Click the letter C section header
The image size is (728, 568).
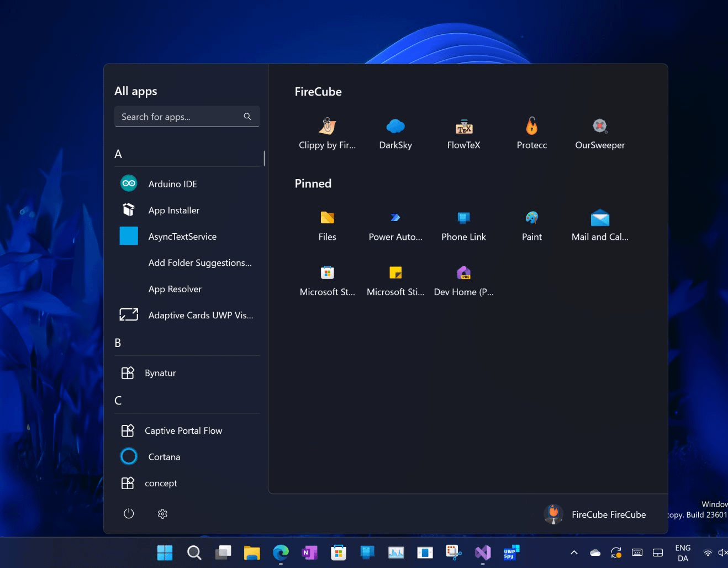[x=118, y=401]
